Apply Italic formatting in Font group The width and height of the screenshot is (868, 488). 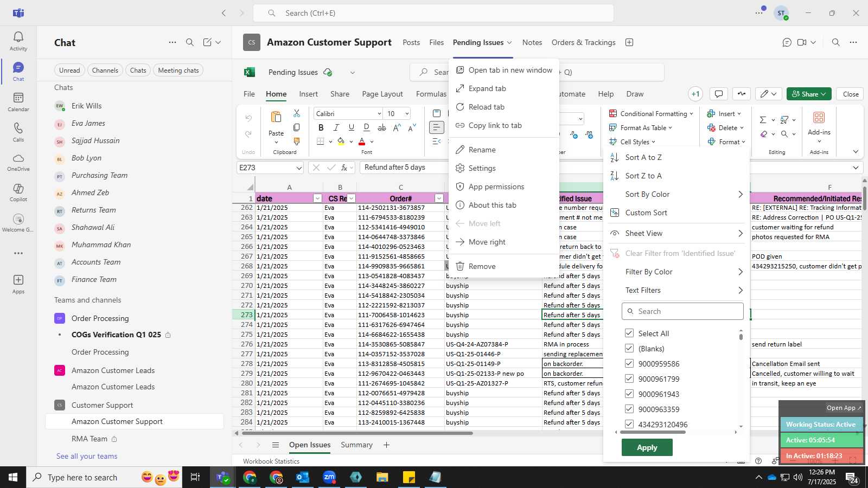coord(336,127)
